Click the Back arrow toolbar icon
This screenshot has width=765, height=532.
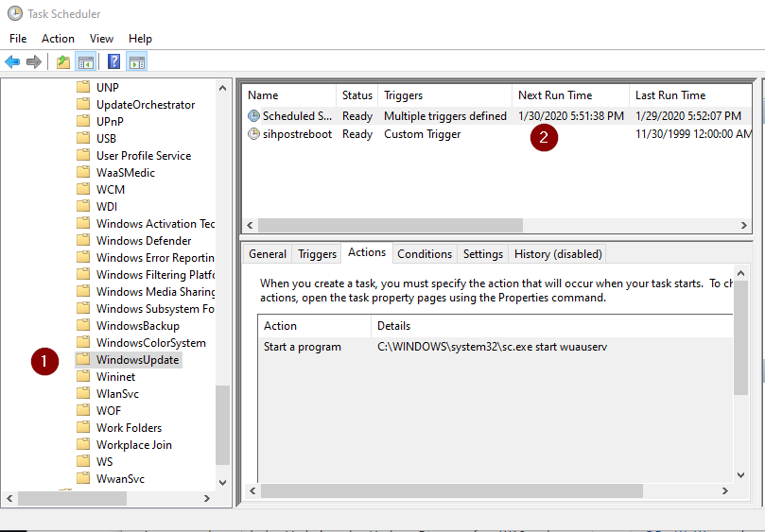coord(12,62)
